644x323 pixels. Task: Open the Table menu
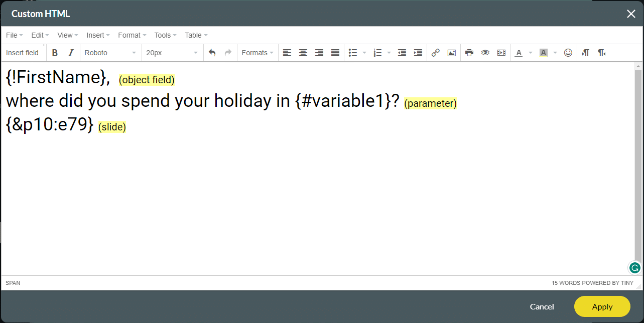click(195, 35)
